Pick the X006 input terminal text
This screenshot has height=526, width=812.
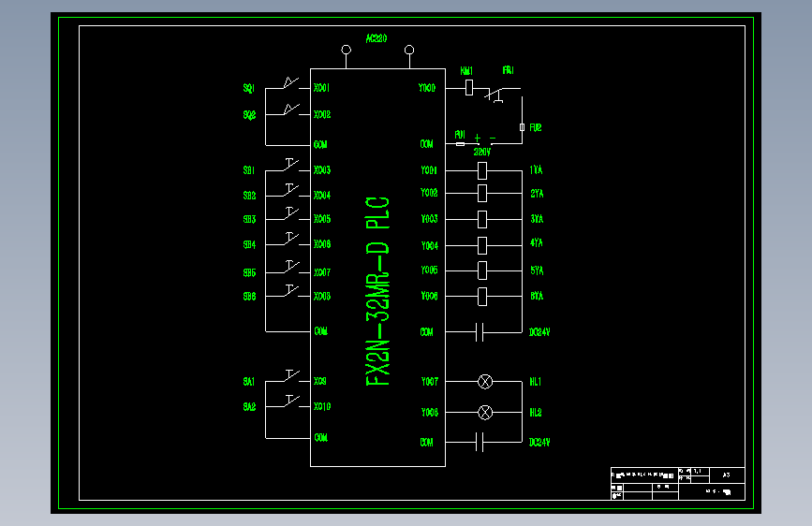coord(322,244)
